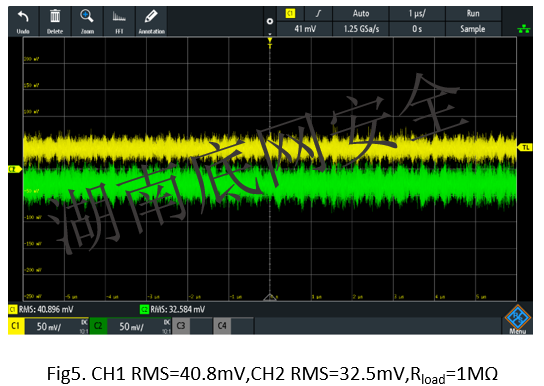
Task: Enable channel C4
Action: click(x=222, y=326)
